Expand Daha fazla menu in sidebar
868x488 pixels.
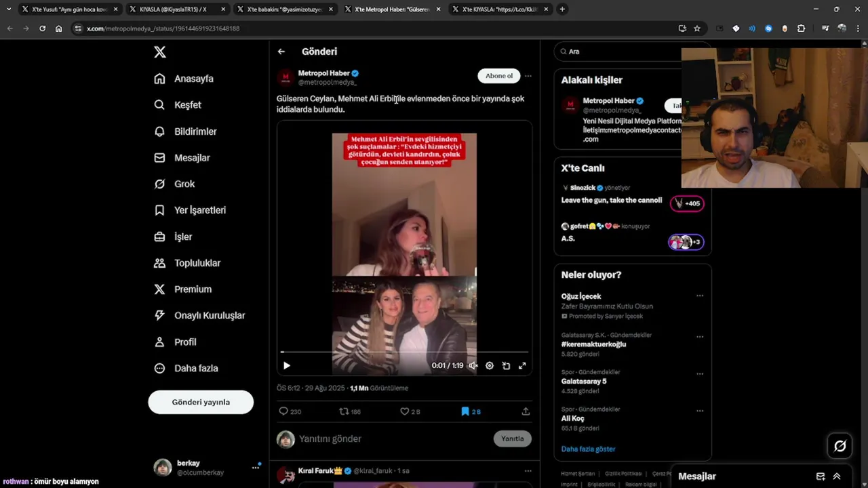(186, 368)
